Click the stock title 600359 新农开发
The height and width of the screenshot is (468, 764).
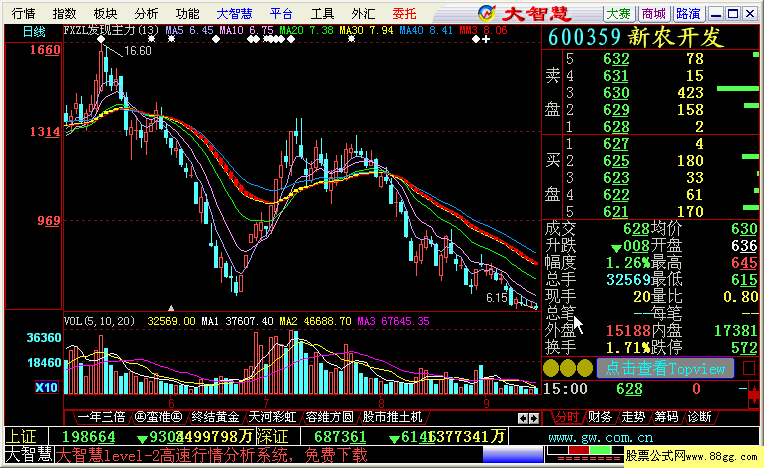click(x=635, y=37)
